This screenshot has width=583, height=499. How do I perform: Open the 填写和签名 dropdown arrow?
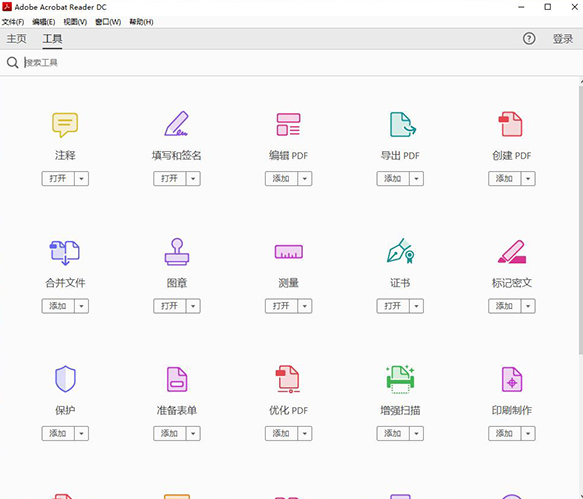coord(193,179)
